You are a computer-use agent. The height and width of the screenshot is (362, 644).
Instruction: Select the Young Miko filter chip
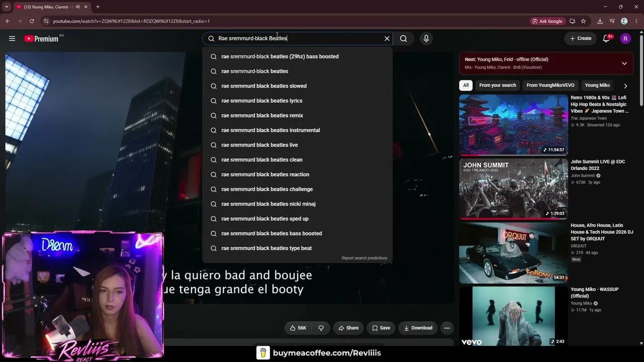click(x=597, y=85)
